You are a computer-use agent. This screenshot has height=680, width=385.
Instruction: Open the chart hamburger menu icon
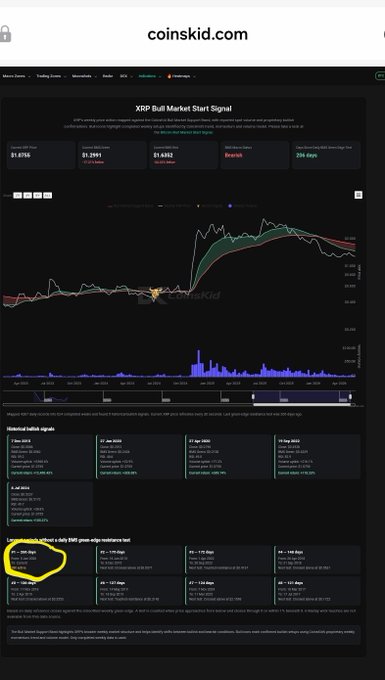[x=359, y=195]
